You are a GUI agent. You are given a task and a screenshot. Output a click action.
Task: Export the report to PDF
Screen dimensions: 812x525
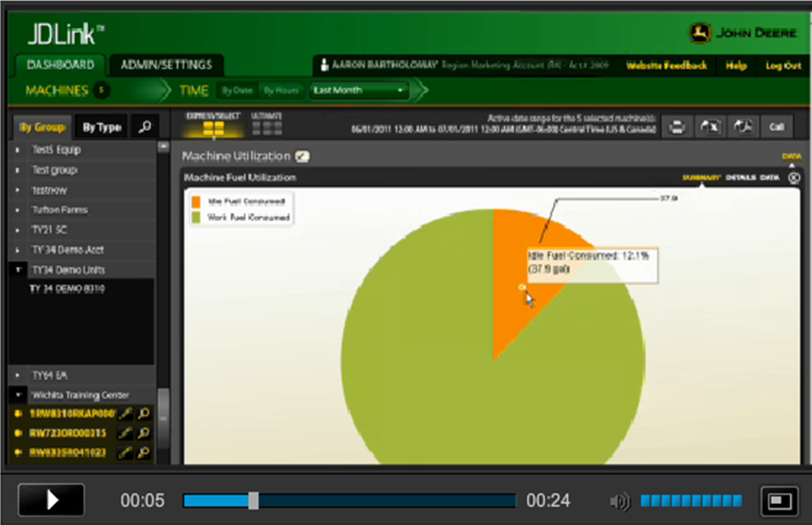(743, 127)
